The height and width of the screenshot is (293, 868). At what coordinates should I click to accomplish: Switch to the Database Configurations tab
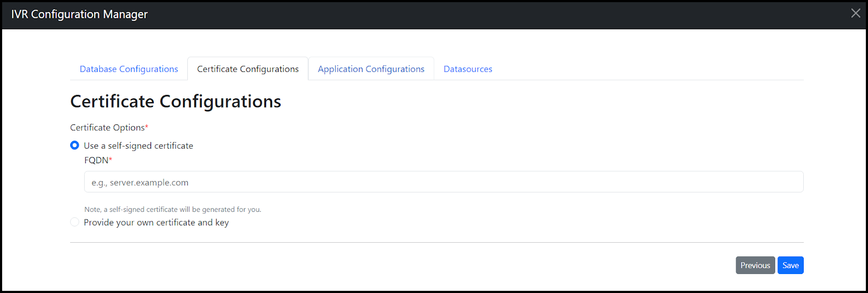coord(128,69)
